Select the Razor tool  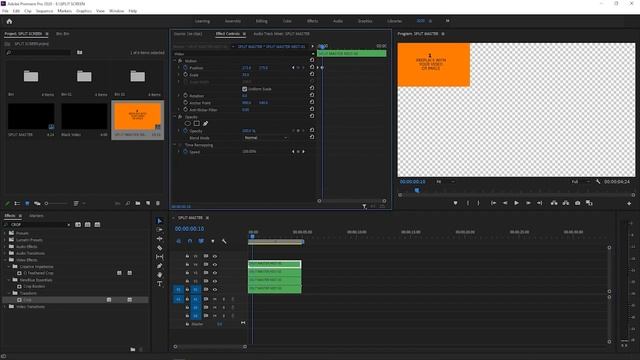coord(160,248)
